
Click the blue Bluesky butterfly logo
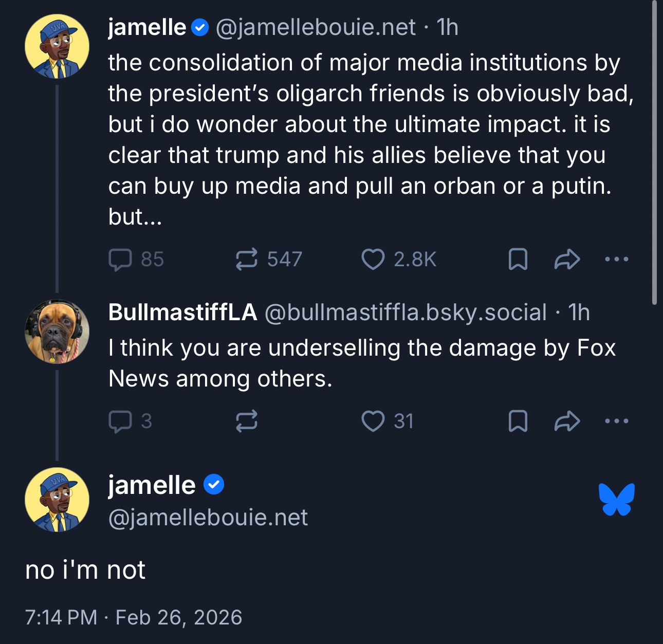point(617,499)
